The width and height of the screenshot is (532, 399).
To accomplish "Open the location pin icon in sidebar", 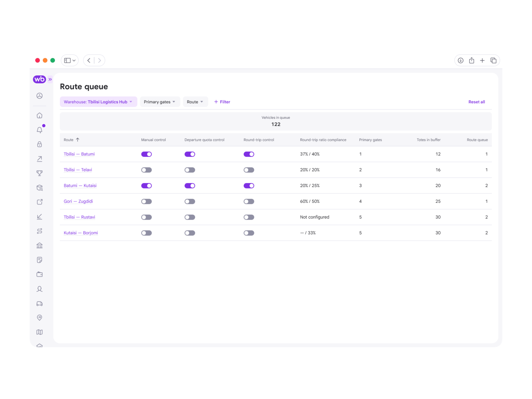I will click(39, 318).
